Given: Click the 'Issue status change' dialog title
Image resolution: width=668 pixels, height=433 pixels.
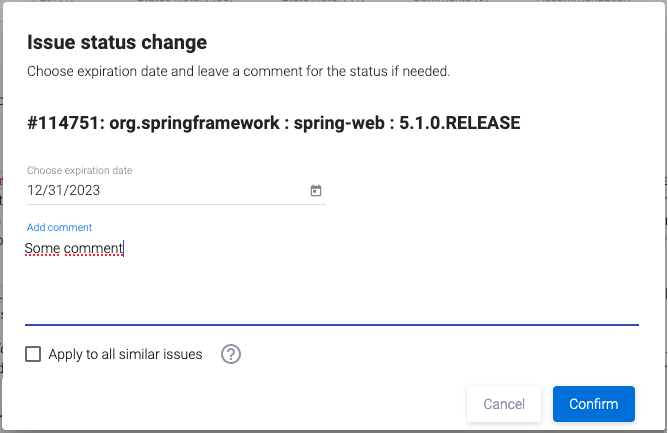Looking at the screenshot, I should pos(117,42).
